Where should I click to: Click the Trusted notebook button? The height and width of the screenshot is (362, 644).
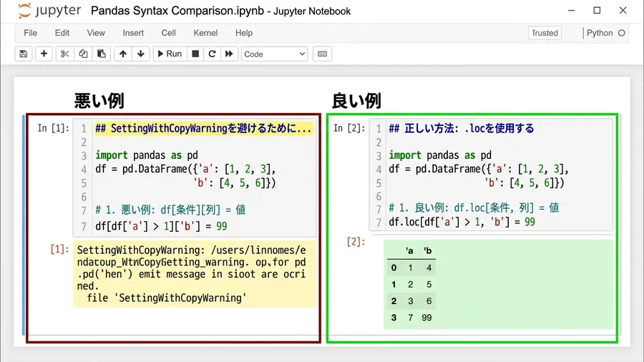point(545,33)
